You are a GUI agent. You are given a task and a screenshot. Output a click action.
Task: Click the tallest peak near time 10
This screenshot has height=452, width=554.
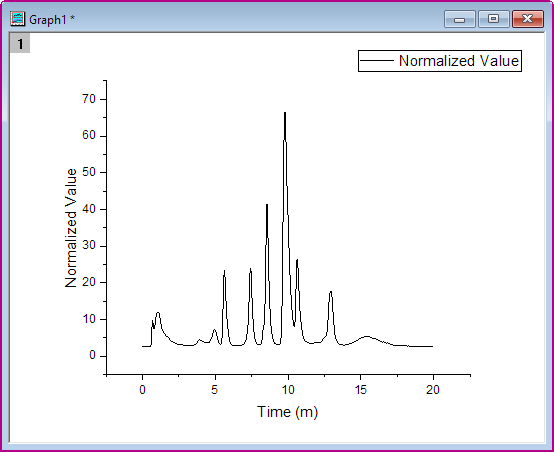coord(285,113)
